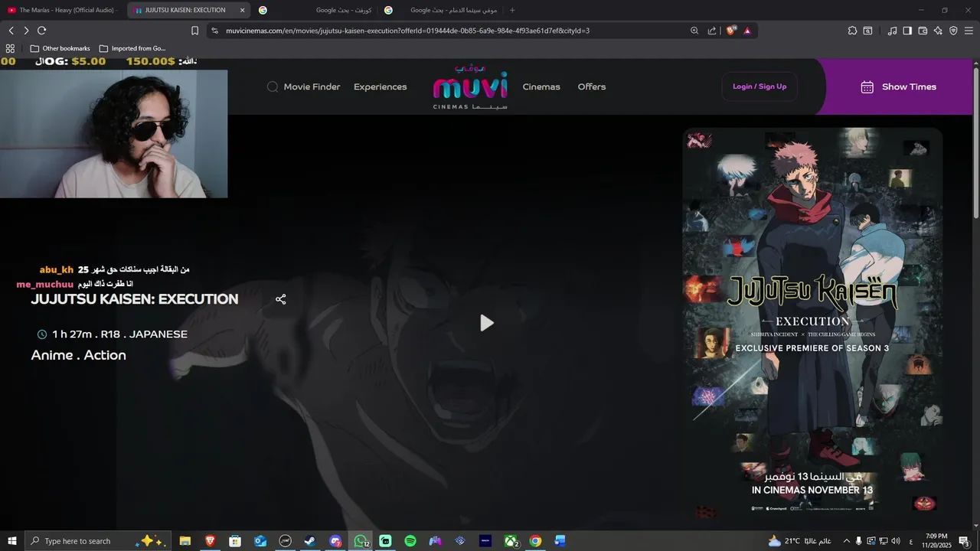Open the Imported from Go... bookmarks folder

point(132,48)
